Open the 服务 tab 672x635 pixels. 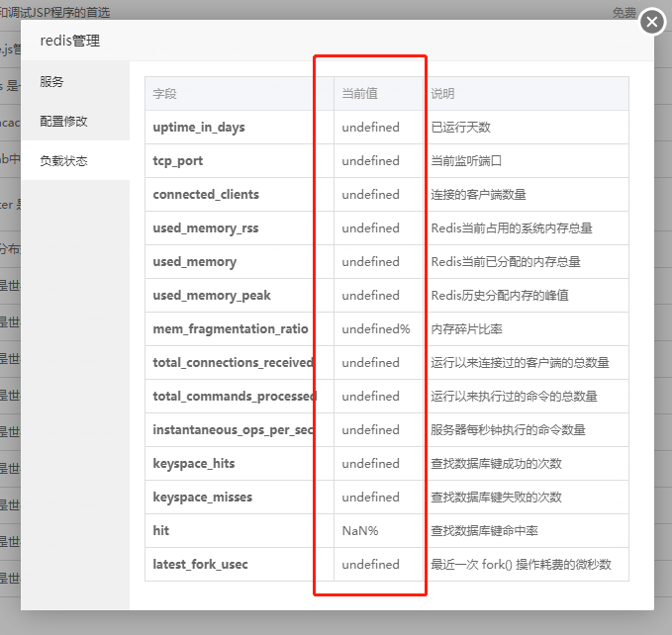coord(75,81)
